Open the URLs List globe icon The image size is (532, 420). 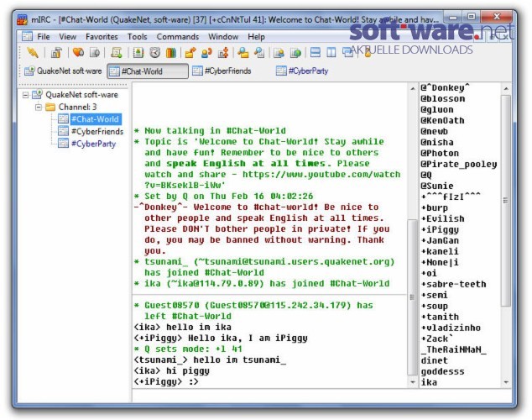295,53
